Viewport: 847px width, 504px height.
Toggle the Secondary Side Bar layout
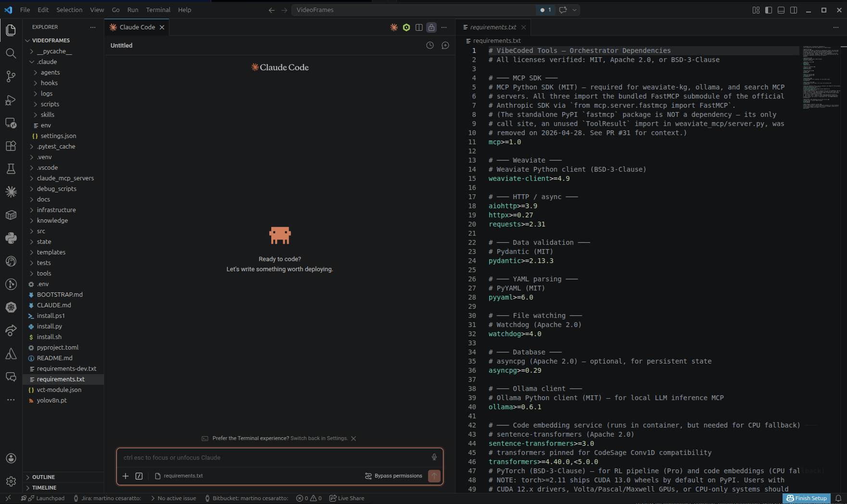794,10
